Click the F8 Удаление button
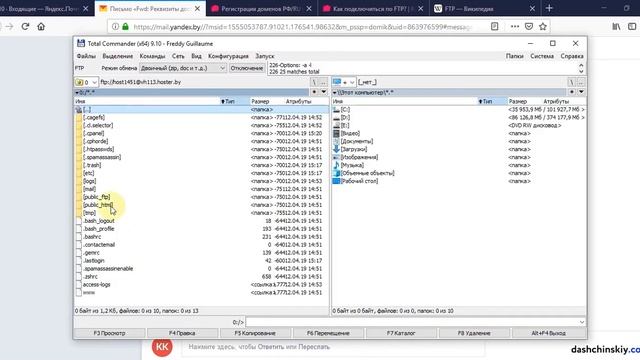The height and width of the screenshot is (360, 640). click(x=473, y=333)
